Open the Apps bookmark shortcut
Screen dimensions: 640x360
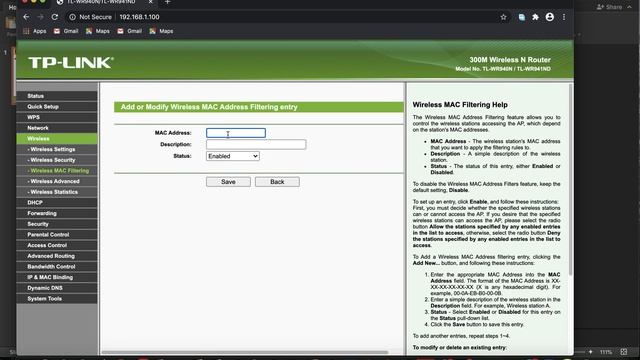tap(35, 31)
